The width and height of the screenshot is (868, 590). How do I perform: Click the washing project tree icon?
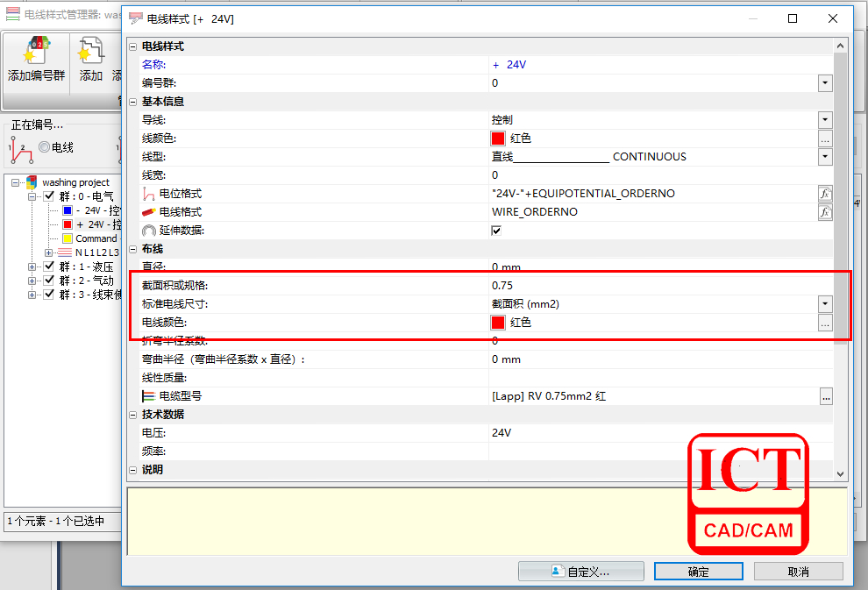click(x=32, y=182)
